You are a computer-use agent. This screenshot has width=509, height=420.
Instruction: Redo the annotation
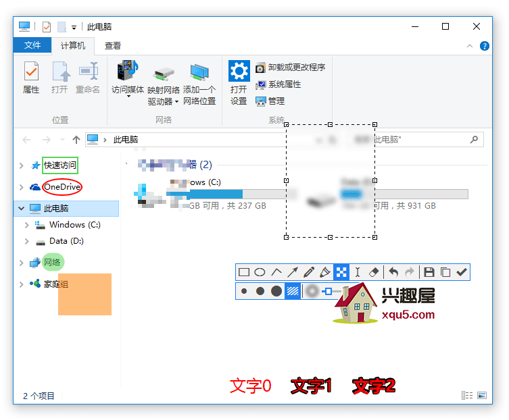[410, 272]
